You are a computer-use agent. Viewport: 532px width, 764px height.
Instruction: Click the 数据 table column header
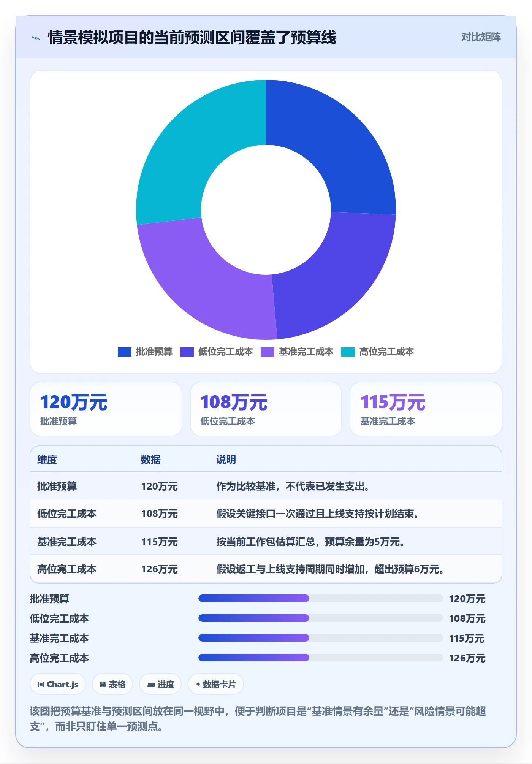click(151, 460)
